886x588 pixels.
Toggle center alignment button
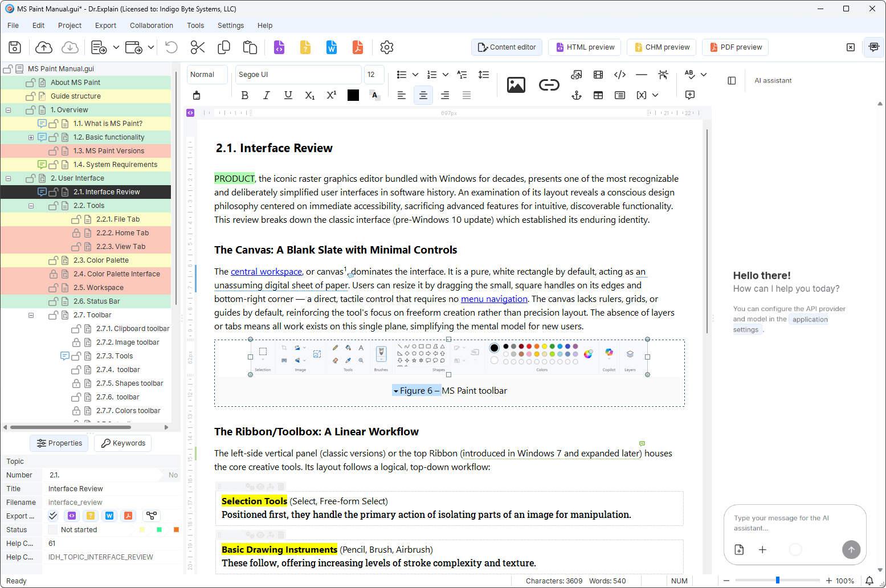click(423, 95)
